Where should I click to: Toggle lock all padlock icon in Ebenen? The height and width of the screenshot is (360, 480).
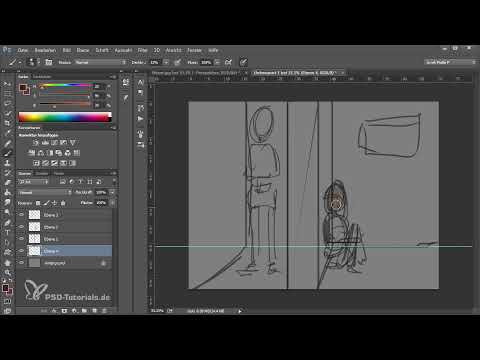point(63,203)
